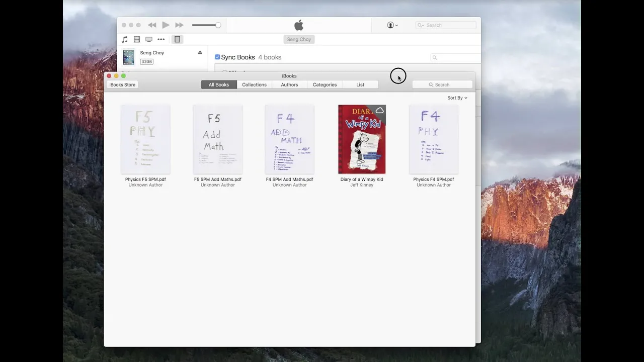Screen dimensions: 644x362
Task: Click the iTunes top Search field
Action: (x=446, y=25)
